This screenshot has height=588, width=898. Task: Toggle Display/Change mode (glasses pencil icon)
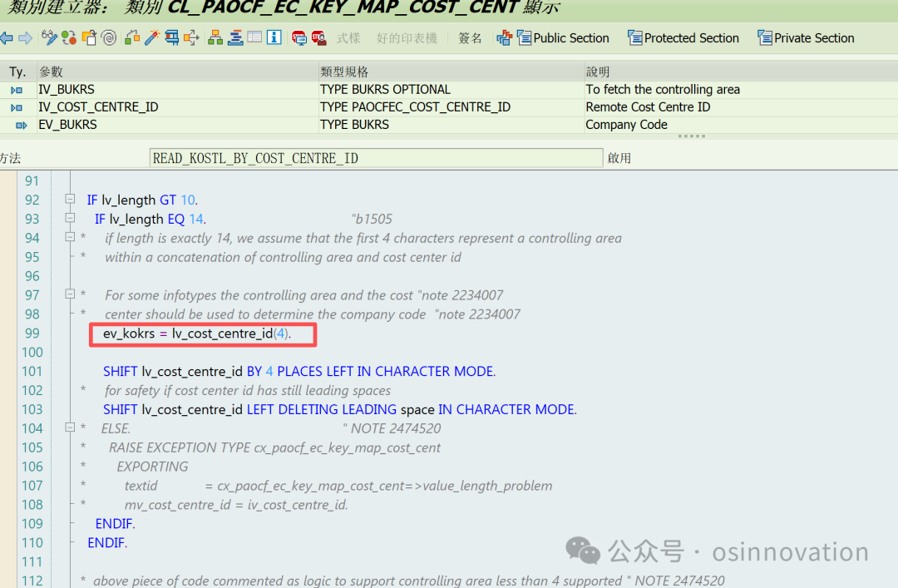click(x=49, y=37)
